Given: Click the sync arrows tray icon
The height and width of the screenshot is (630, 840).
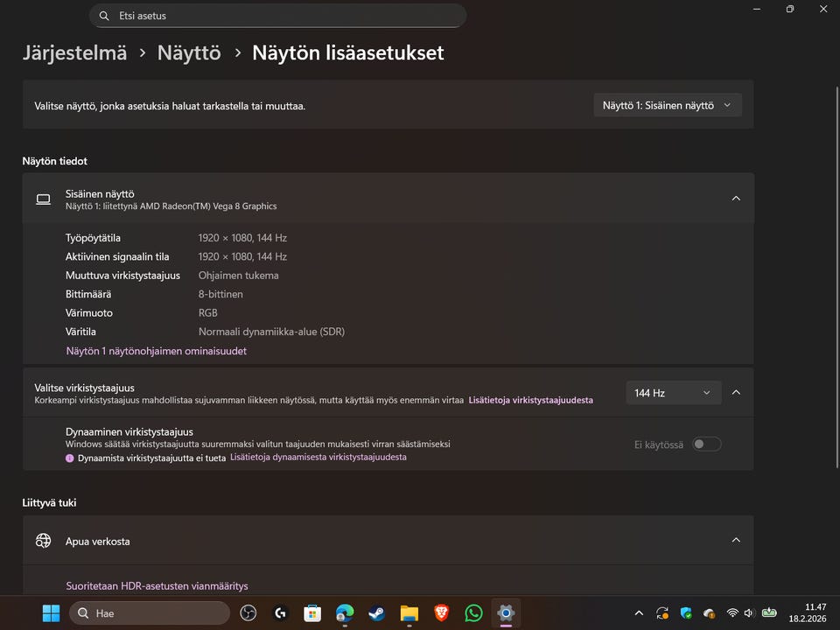Looking at the screenshot, I should (x=662, y=613).
